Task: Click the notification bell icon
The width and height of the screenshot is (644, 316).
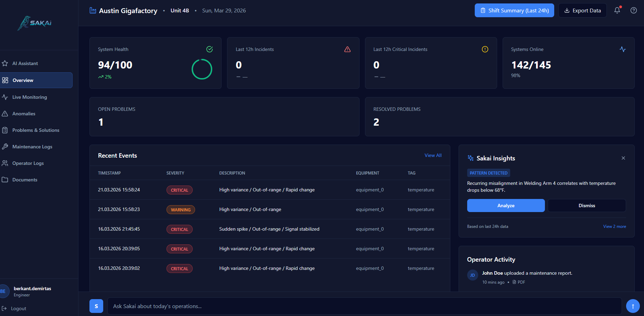Action: (617, 10)
